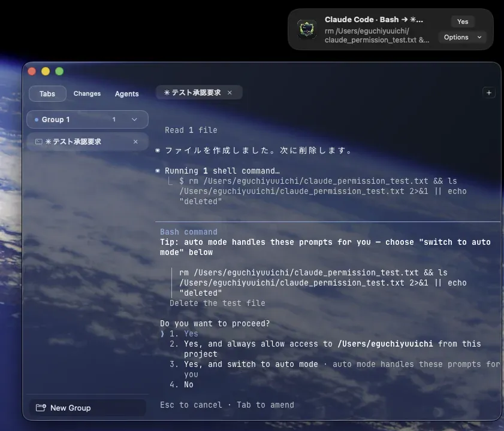Switch to the Tabs panel

pyautogui.click(x=47, y=94)
